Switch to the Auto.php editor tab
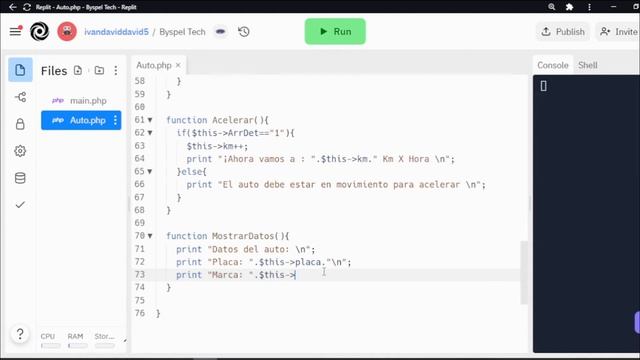 pos(154,65)
